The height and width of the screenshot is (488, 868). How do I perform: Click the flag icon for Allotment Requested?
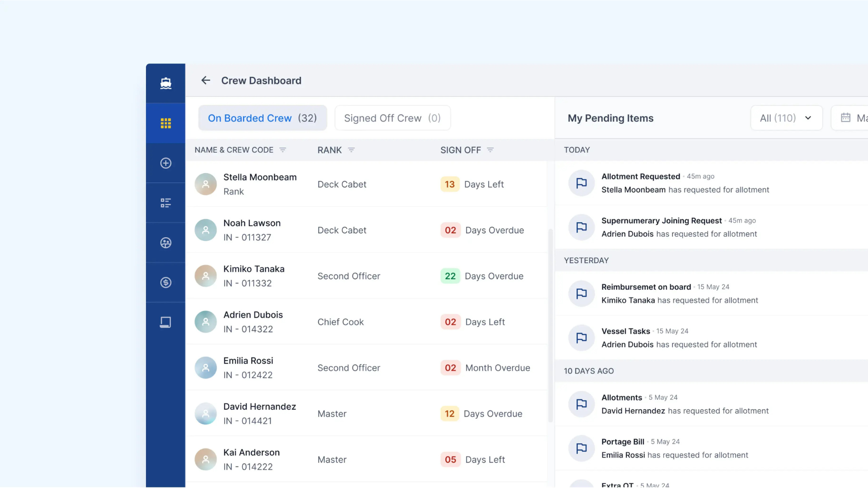[x=581, y=183]
